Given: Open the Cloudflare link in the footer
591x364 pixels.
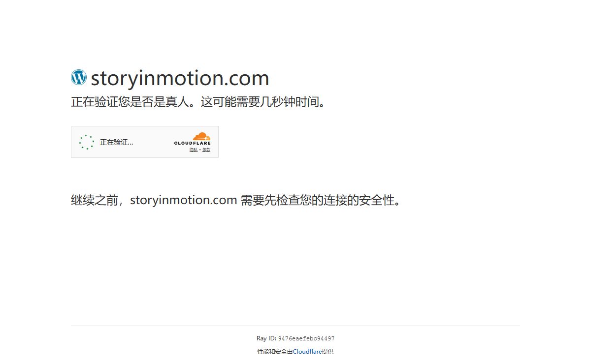Looking at the screenshot, I should pos(307,352).
